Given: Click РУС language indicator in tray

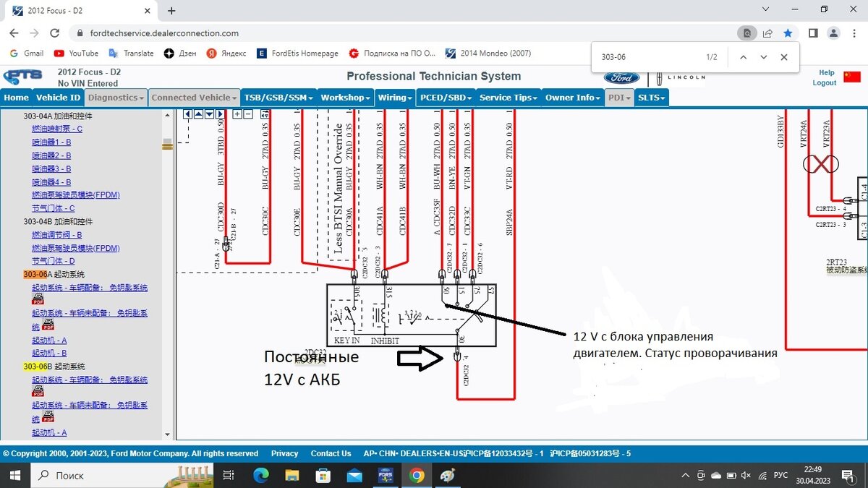Looking at the screenshot, I should [x=781, y=475].
